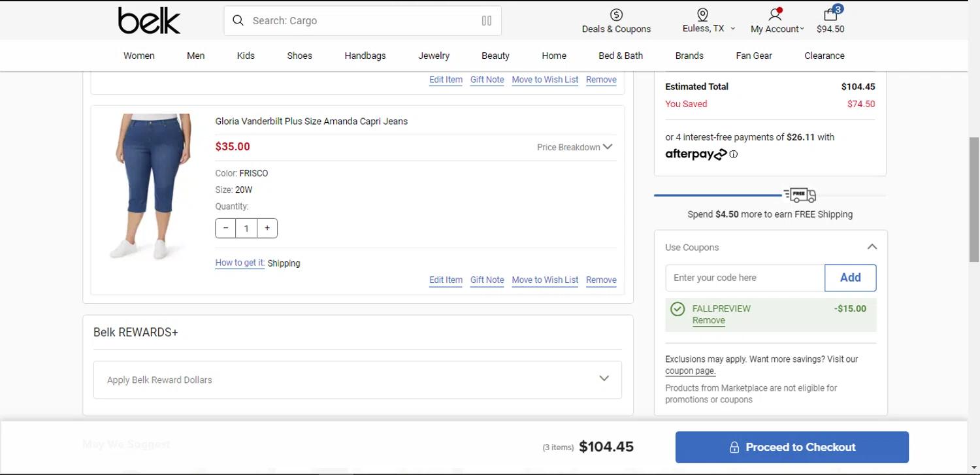The image size is (980, 475).
Task: Expand the Price Breakdown chevron
Action: tap(608, 147)
